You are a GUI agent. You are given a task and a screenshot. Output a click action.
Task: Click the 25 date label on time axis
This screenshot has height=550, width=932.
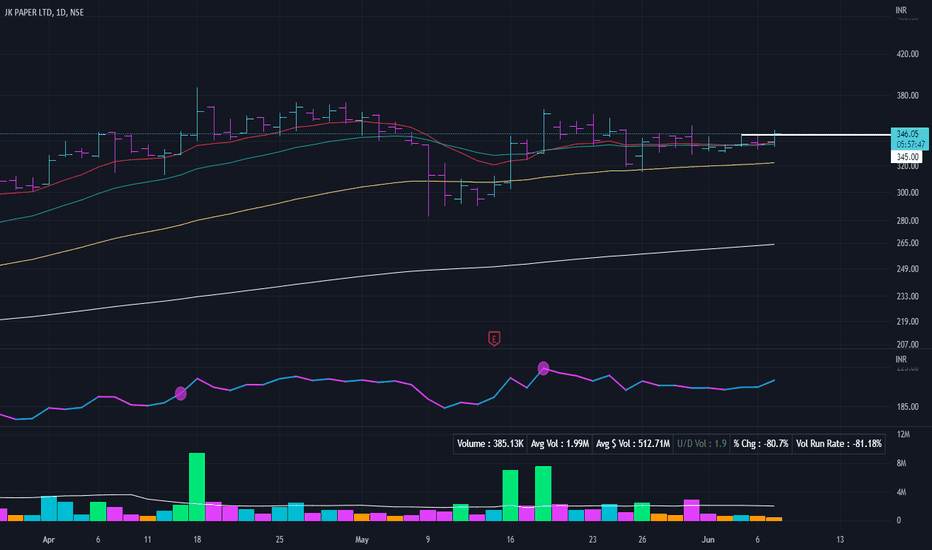[x=279, y=540]
